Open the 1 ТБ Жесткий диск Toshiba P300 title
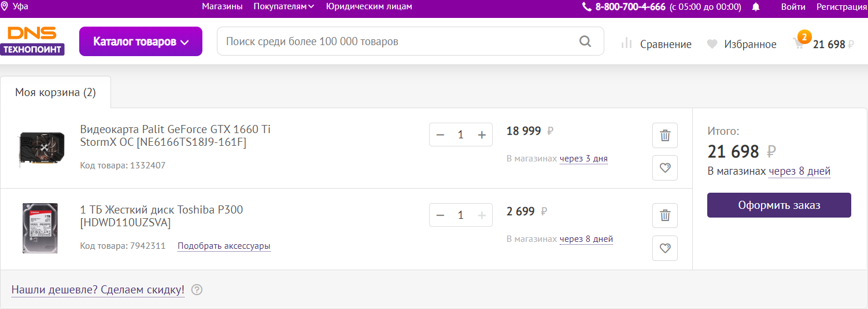868x309 pixels. pos(161,216)
